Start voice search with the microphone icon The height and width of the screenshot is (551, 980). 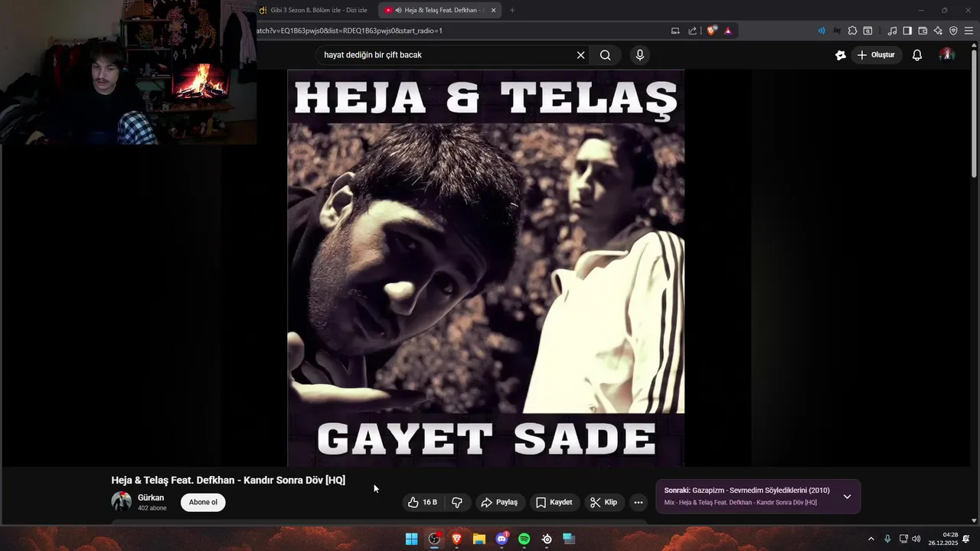click(x=640, y=55)
